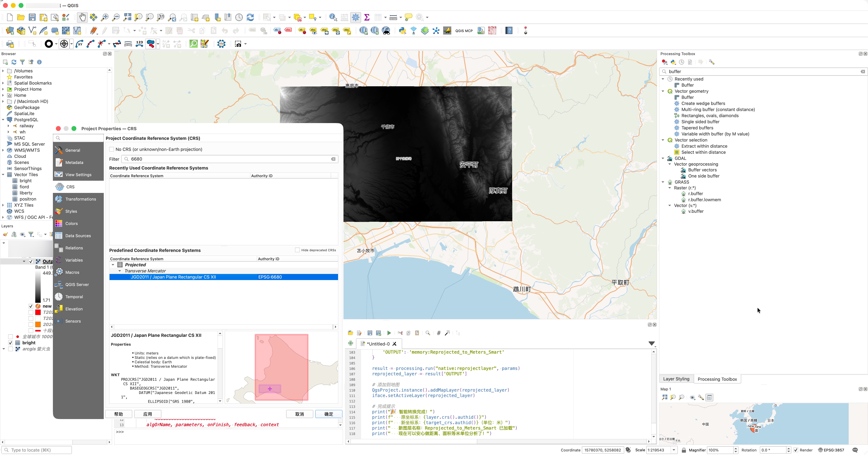Viewport: 868px width, 455px height.
Task: Open the Python Console toolbar icon
Action: click(x=402, y=31)
